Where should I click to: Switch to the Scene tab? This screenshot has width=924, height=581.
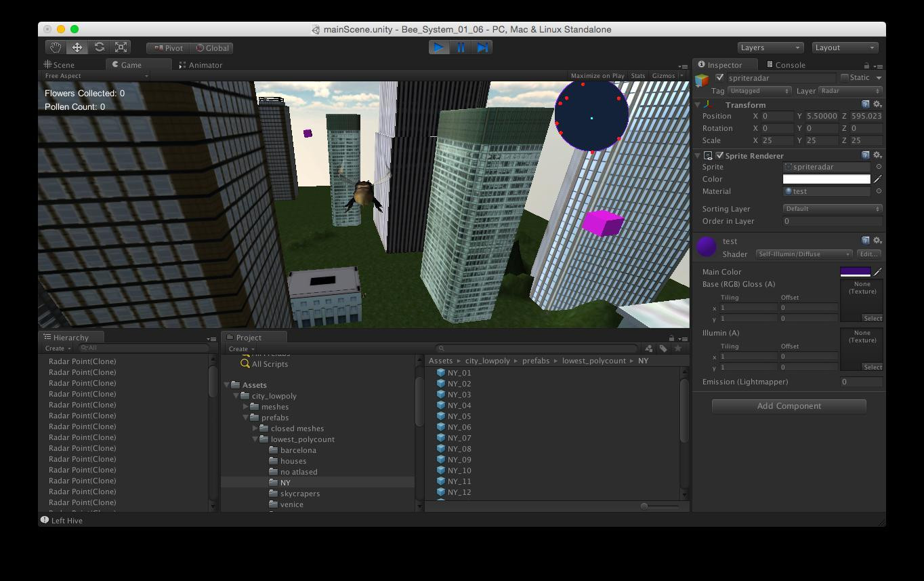point(60,65)
